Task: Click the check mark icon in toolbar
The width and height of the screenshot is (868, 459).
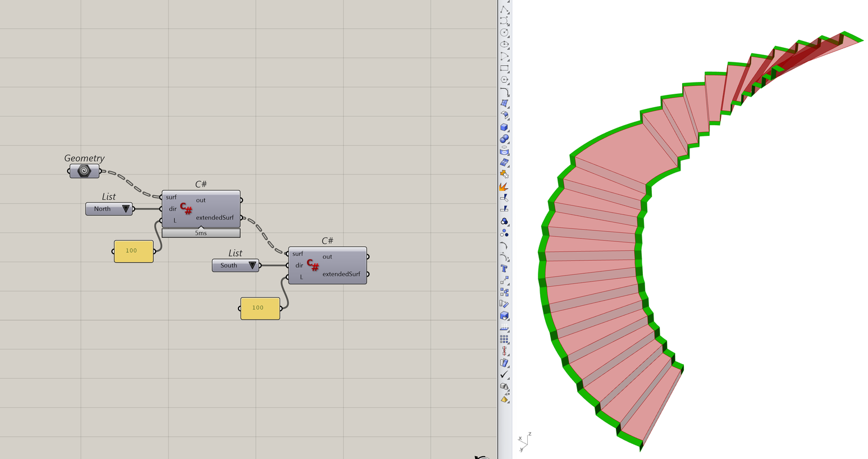Action: 504,374
